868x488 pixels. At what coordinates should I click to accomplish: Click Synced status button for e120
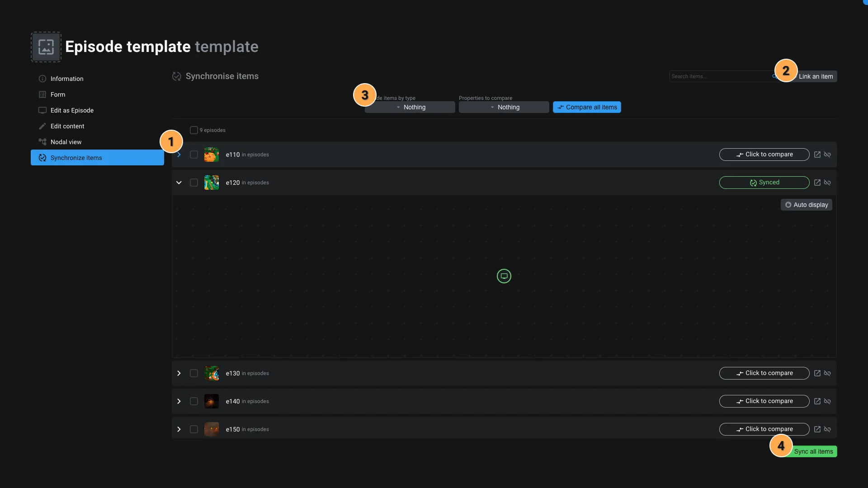[x=764, y=183]
